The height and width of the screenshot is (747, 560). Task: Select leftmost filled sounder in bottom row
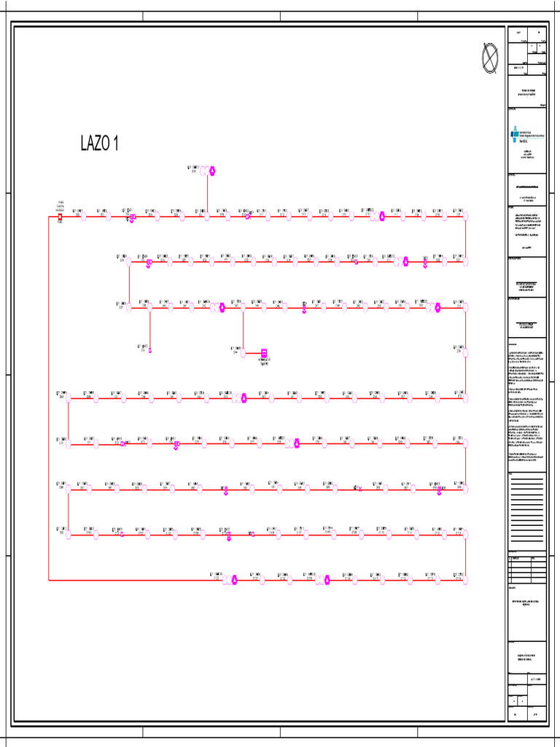click(234, 580)
